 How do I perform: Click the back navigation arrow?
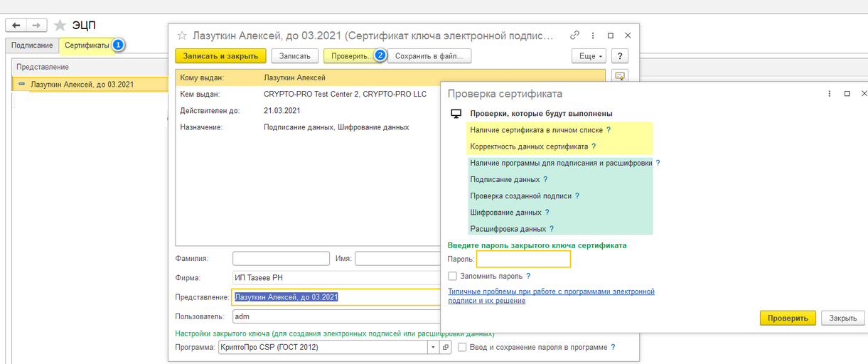click(16, 26)
